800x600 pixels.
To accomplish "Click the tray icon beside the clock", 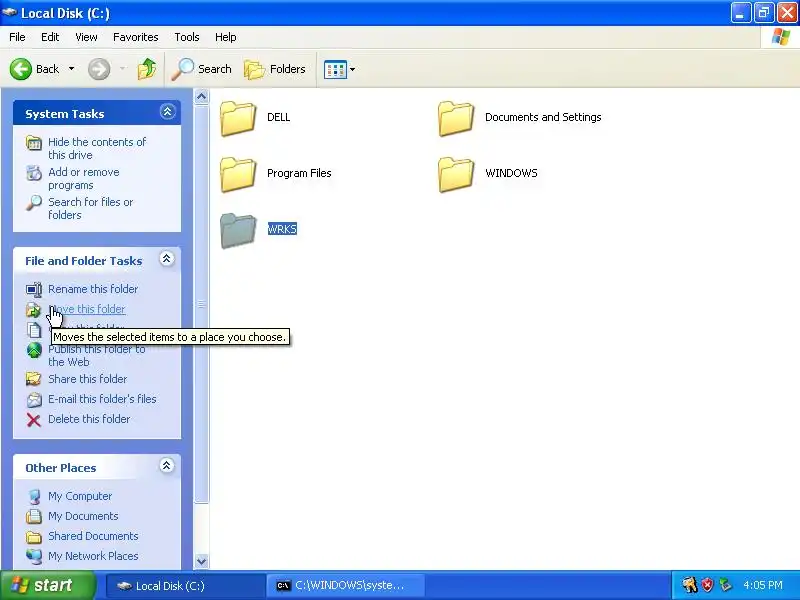I will coord(725,585).
